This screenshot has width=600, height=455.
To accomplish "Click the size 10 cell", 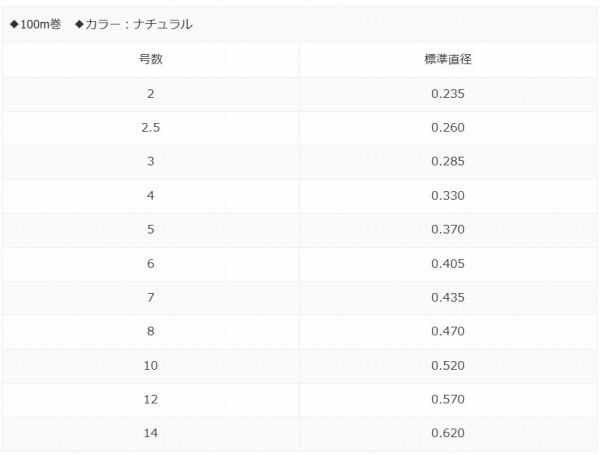I will 150,366.
